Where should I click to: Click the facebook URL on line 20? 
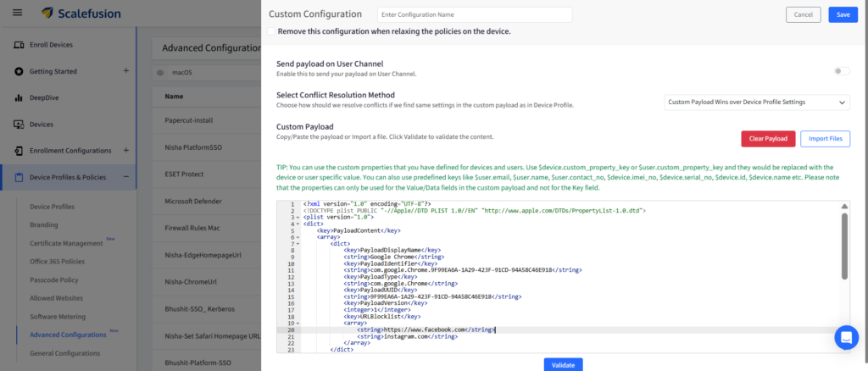[x=426, y=329]
